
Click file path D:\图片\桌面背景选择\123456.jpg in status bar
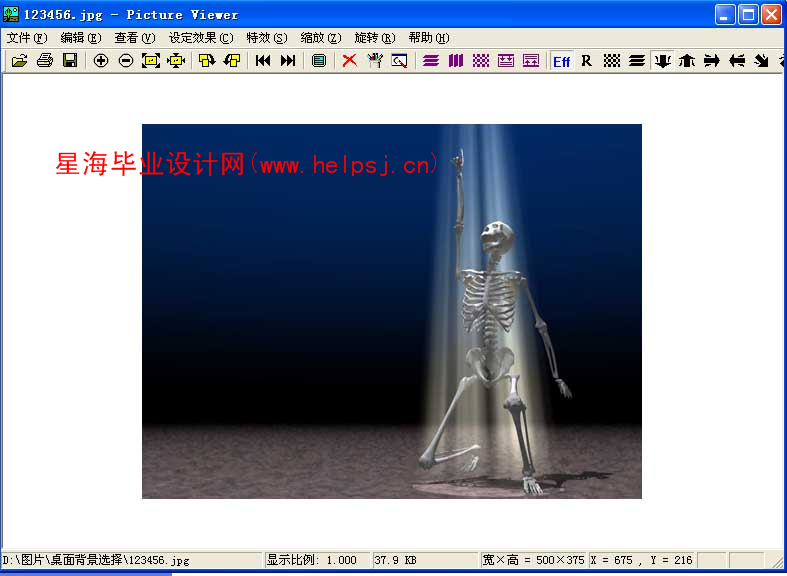(96, 560)
